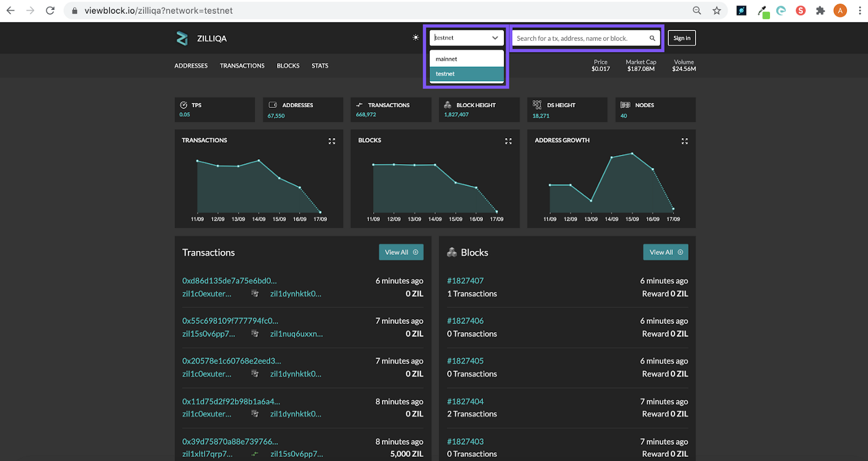The width and height of the screenshot is (868, 461).
Task: Click the Zilliqa logo icon
Action: pos(182,38)
